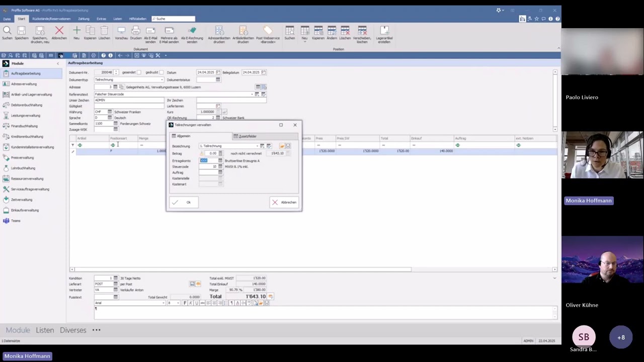Open Listen at the bottom navigation
This screenshot has height=362, width=644.
(x=45, y=330)
